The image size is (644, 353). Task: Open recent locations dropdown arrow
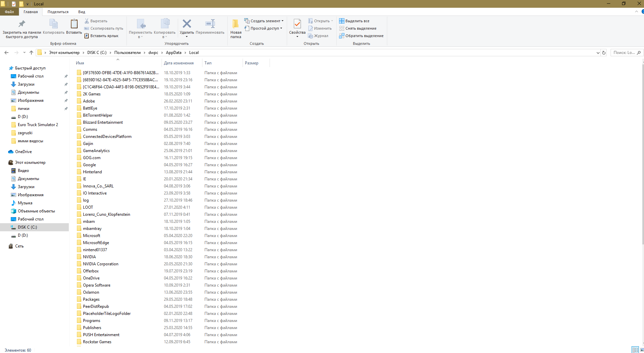coord(24,53)
